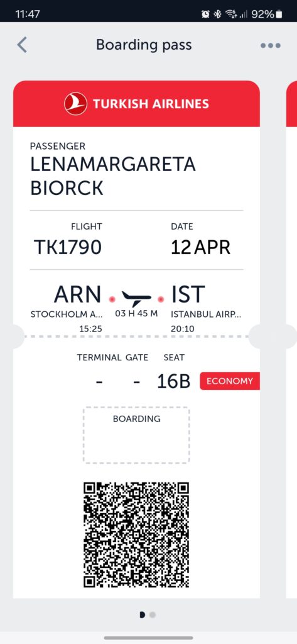Tap flight number TK1790
This screenshot has height=644, width=297.
pyautogui.click(x=68, y=247)
